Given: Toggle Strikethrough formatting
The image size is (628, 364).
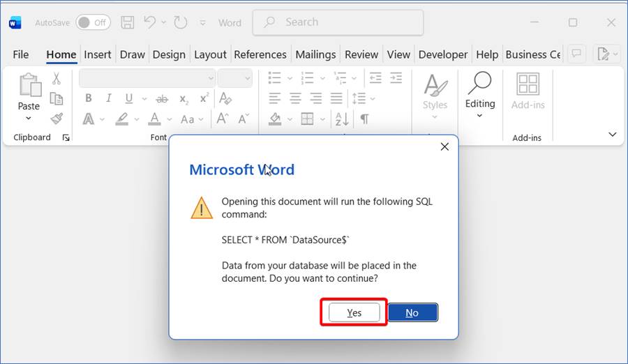Looking at the screenshot, I should (162, 98).
